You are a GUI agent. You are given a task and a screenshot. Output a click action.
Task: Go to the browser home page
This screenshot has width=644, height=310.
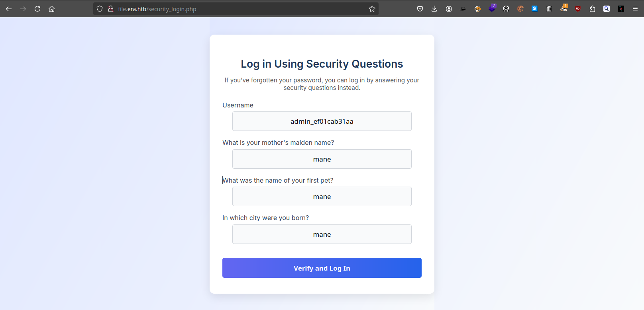tap(52, 9)
